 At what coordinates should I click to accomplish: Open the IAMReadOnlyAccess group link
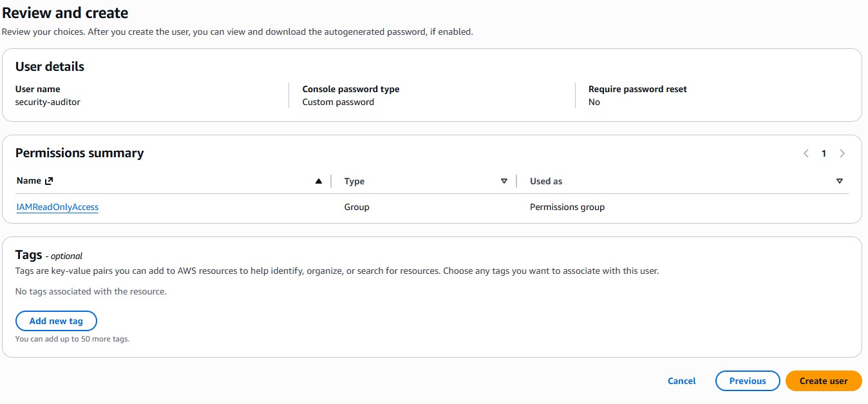click(57, 207)
